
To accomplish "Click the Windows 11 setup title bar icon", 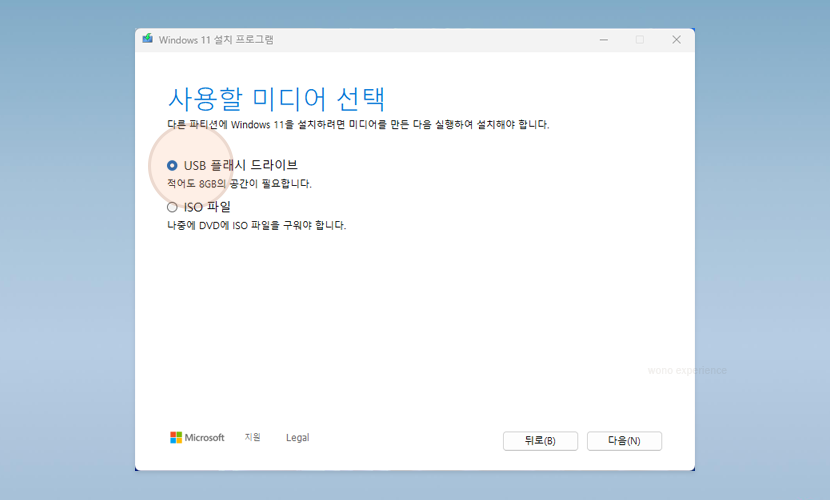I will pos(148,39).
